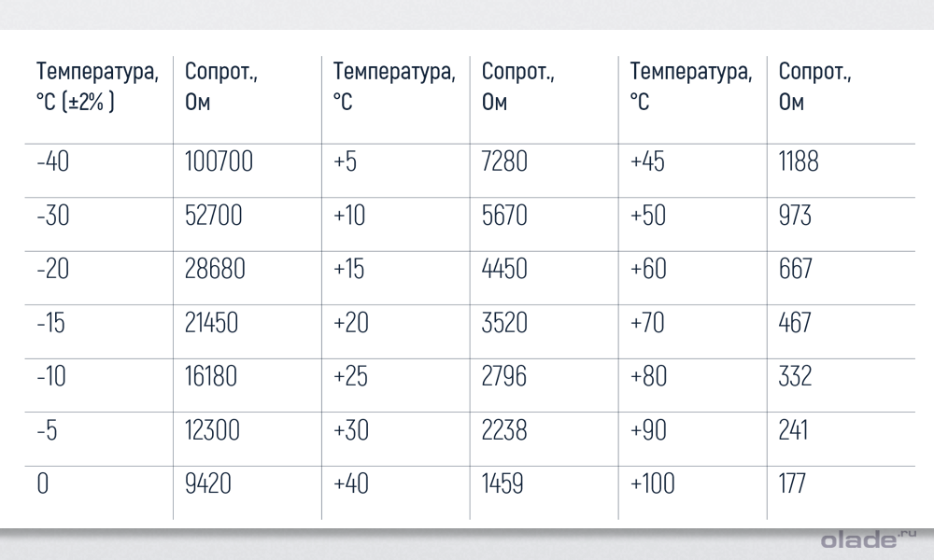Click the 1459 resistance cell
The image size is (934, 560).
[502, 483]
